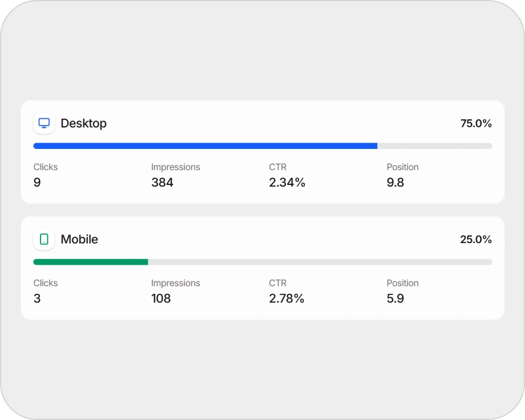The image size is (525, 420).
Task: Select the Desktop CTR value 2.34%
Action: (x=287, y=183)
